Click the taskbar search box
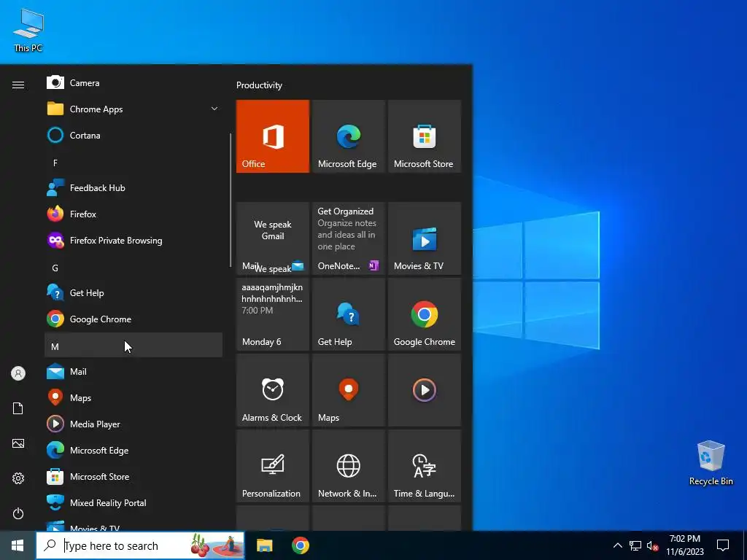This screenshot has width=747, height=560. (x=141, y=545)
